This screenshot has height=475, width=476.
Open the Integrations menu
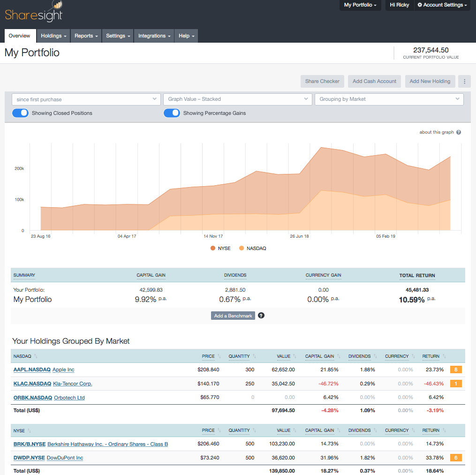coord(153,36)
